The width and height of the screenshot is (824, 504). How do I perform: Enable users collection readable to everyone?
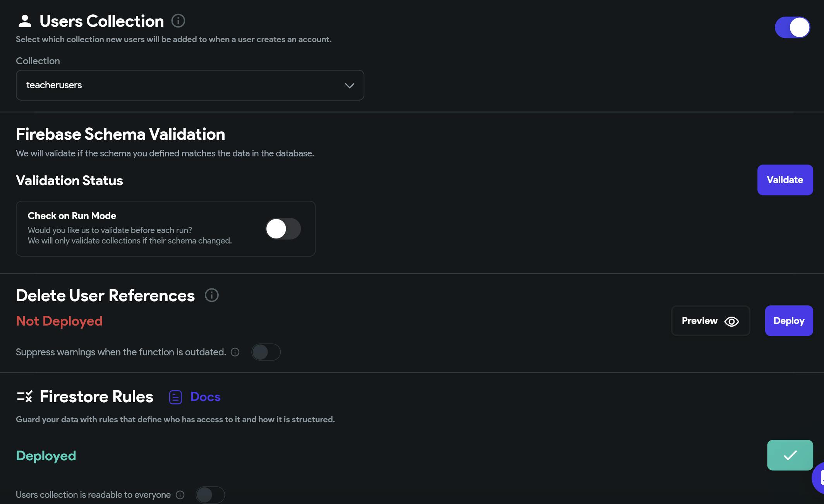(x=210, y=495)
